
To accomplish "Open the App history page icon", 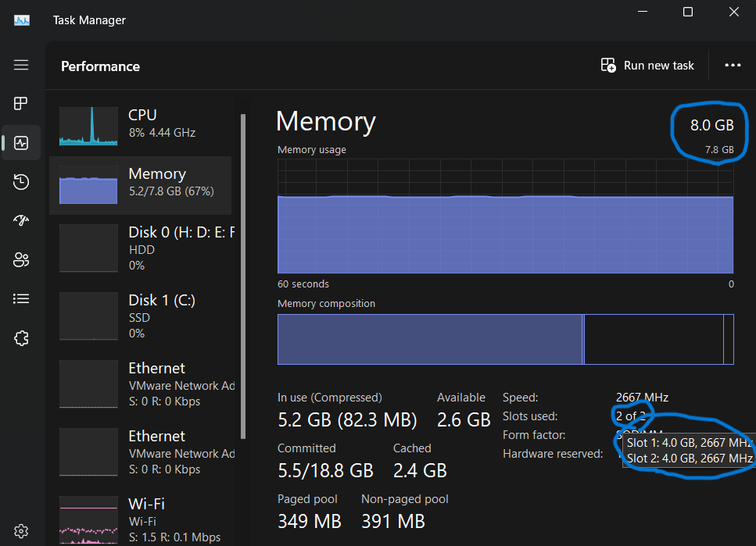I will (x=21, y=182).
